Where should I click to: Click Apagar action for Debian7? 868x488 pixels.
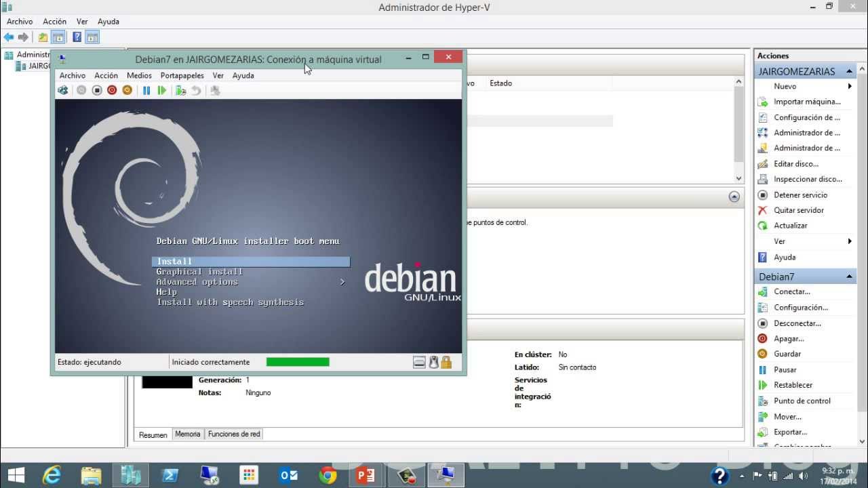click(x=789, y=339)
